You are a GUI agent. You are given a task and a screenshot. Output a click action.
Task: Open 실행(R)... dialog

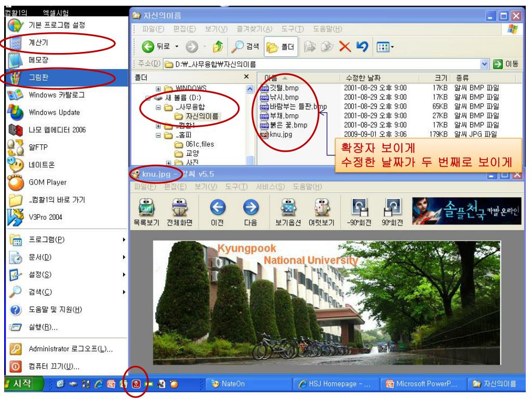(x=66, y=327)
